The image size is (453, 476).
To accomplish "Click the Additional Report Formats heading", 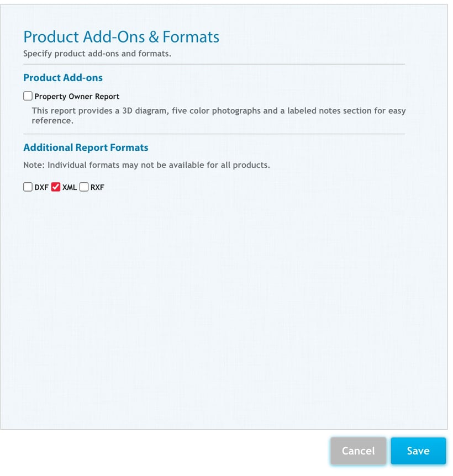I will tap(85, 147).
